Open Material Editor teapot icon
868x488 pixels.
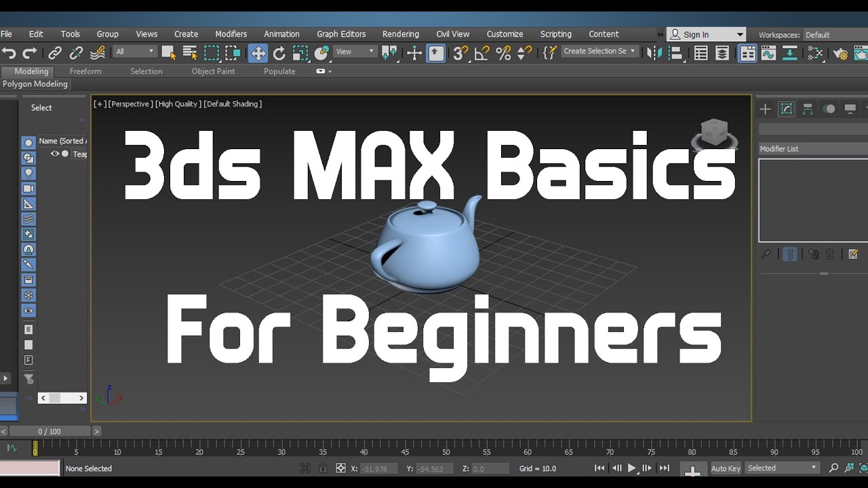(x=840, y=53)
